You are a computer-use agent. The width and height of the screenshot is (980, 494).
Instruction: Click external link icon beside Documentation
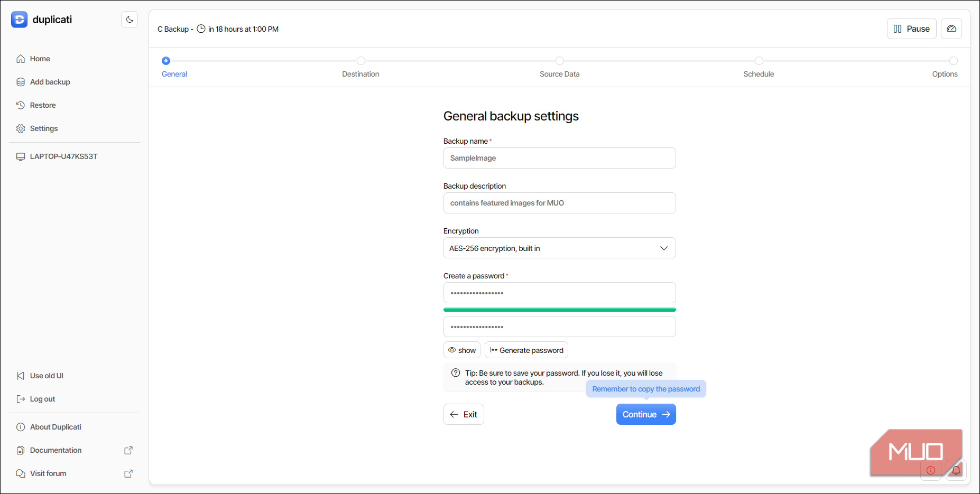click(x=128, y=450)
